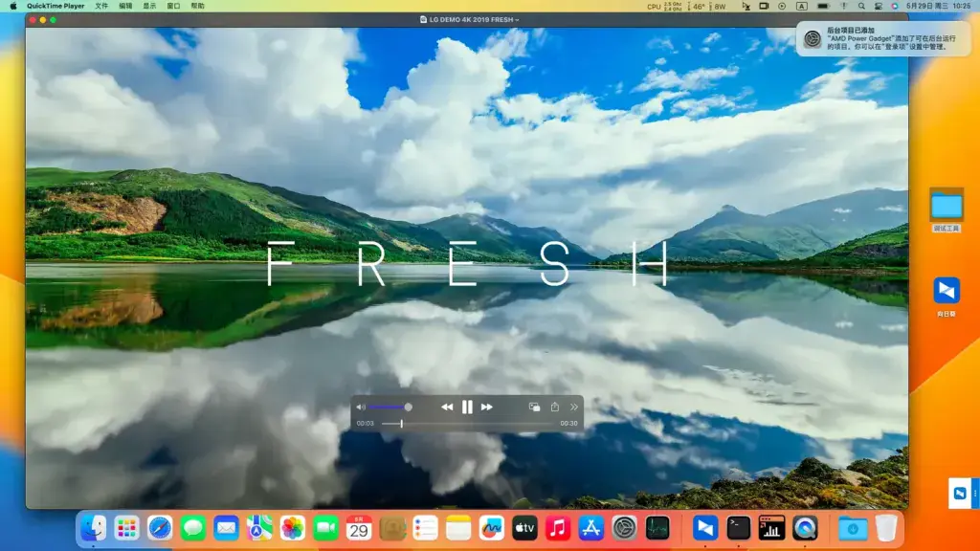Select the 向日葵 app icon on desktop
The image size is (980, 551).
click(x=947, y=298)
